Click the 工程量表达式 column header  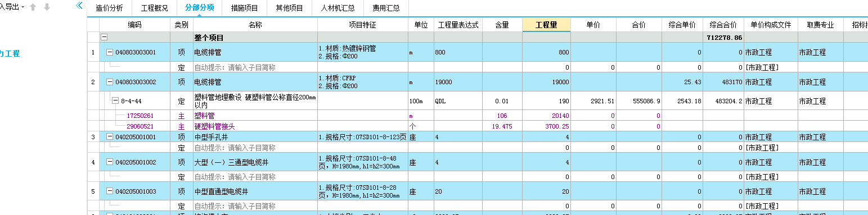[x=458, y=25]
